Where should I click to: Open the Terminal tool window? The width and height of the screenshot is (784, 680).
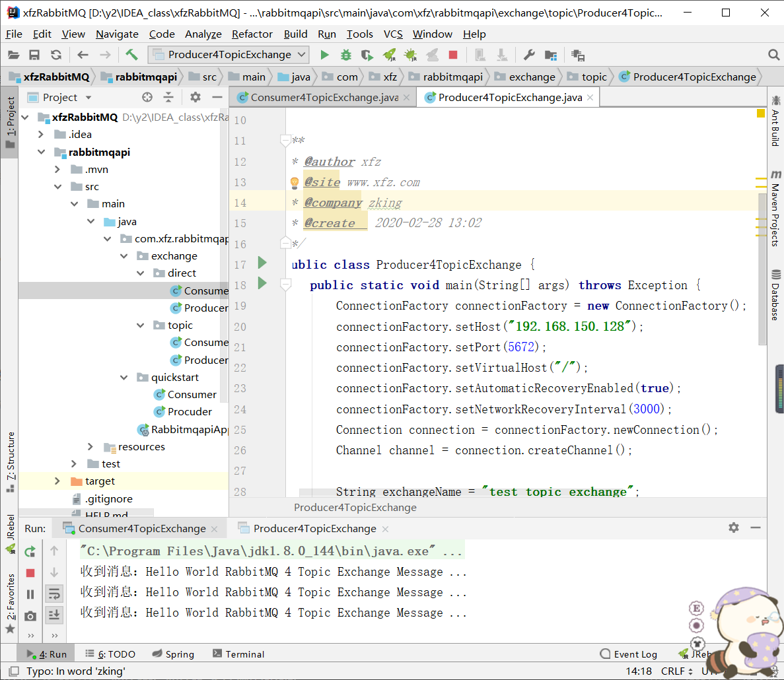click(x=238, y=654)
